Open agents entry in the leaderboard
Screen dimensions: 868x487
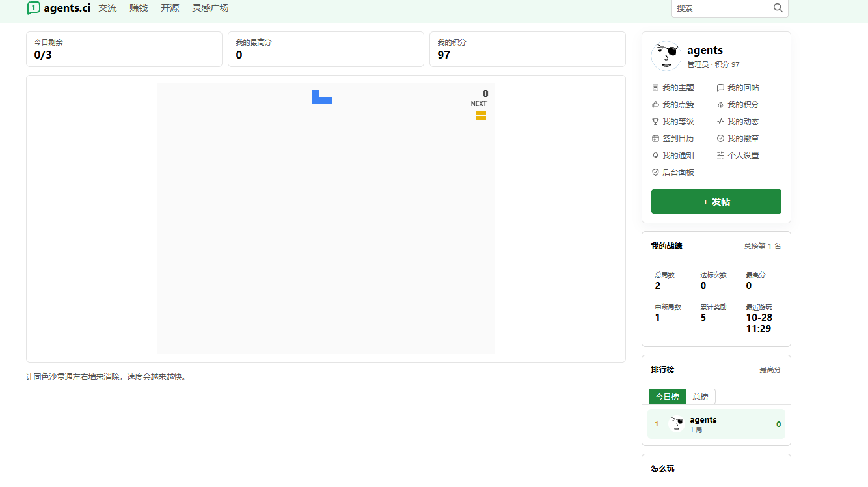[716, 424]
